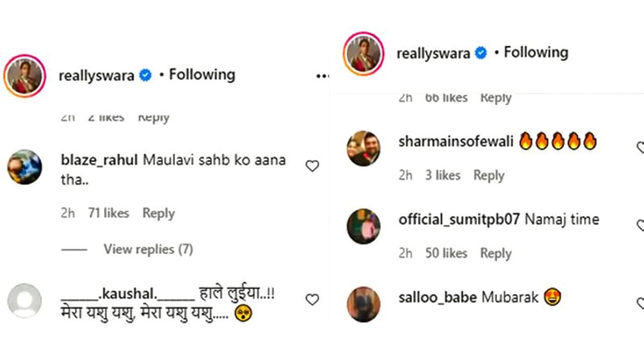Click the right Following button
Viewport: 644px width, 363px height.
click(536, 52)
